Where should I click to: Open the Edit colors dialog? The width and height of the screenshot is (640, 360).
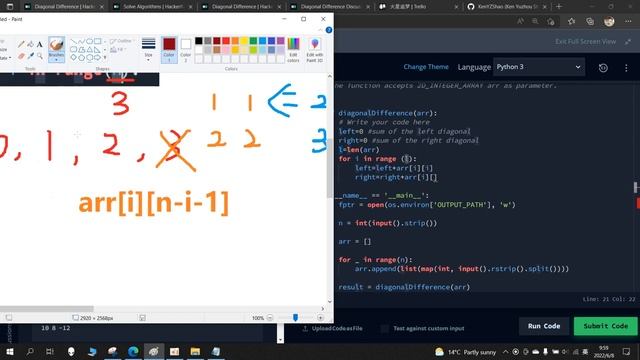tap(293, 49)
